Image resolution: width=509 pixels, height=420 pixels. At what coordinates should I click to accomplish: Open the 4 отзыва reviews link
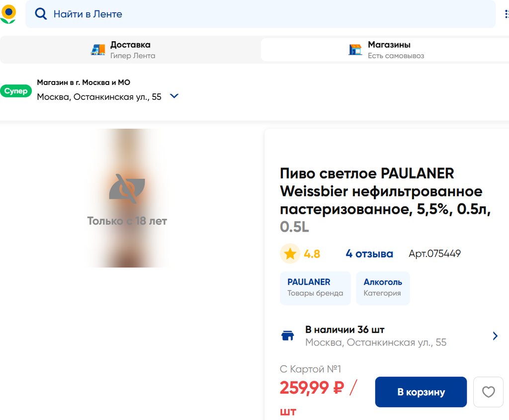pyautogui.click(x=369, y=254)
